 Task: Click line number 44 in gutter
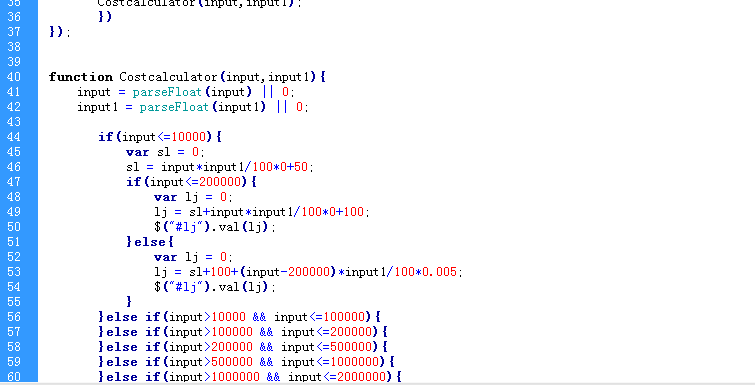[x=14, y=137]
